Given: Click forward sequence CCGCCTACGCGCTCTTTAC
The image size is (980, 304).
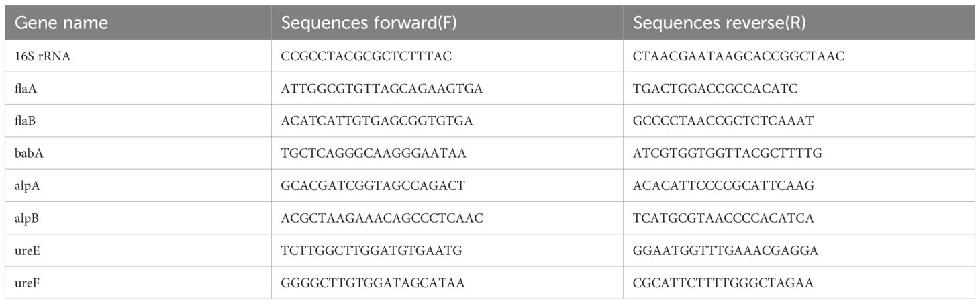Looking at the screenshot, I should (366, 56).
